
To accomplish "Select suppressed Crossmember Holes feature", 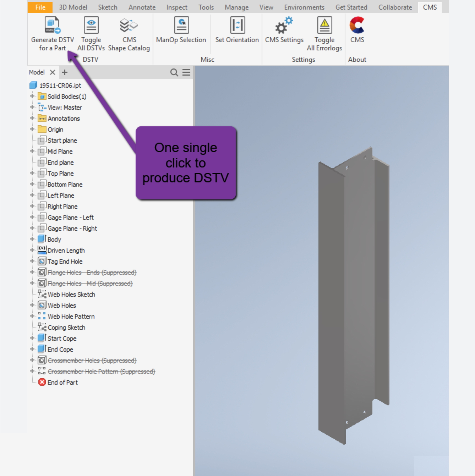I will (92, 361).
